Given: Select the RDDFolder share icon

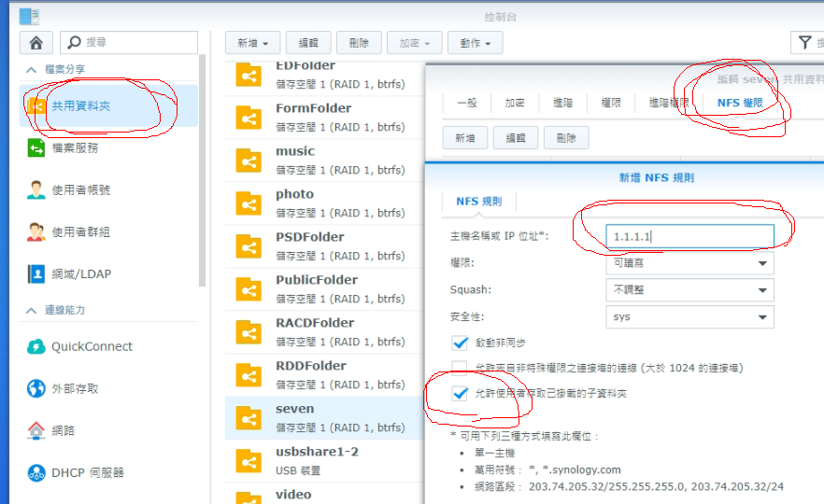Looking at the screenshot, I should [249, 376].
